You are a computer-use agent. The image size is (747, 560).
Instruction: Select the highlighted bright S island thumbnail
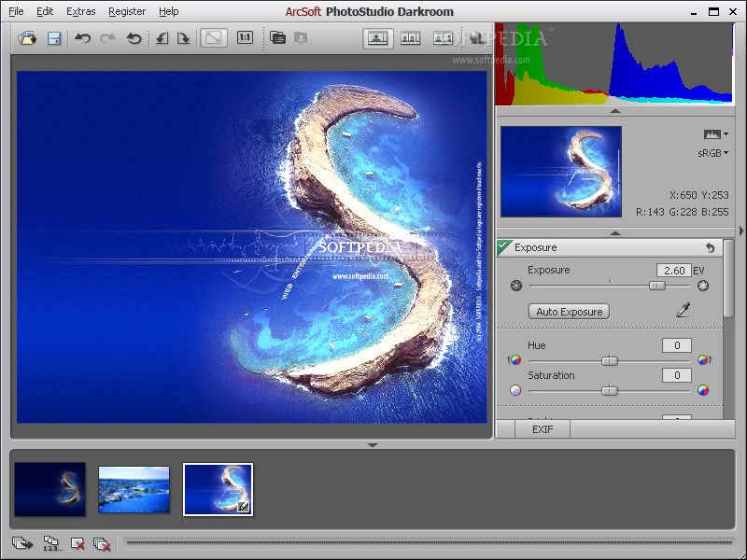click(x=218, y=489)
